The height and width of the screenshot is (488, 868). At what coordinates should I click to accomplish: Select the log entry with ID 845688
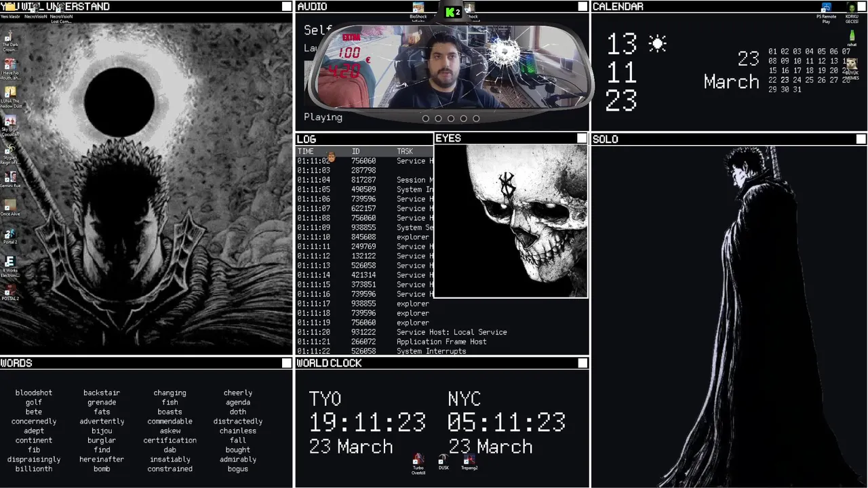pyautogui.click(x=365, y=237)
